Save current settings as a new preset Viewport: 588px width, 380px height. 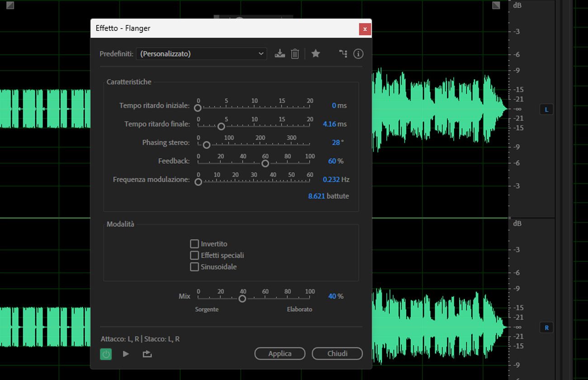(280, 53)
